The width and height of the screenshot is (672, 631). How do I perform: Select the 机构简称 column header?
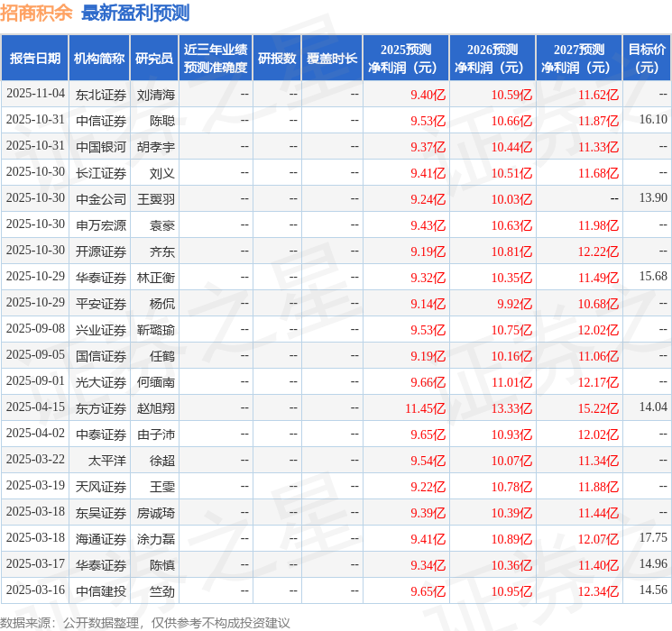[99, 59]
